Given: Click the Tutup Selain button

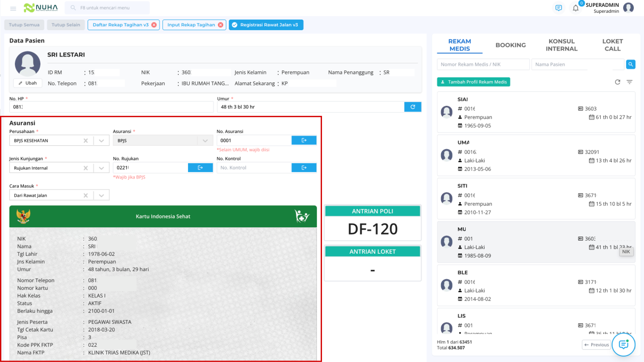Looking at the screenshot, I should click(66, 25).
